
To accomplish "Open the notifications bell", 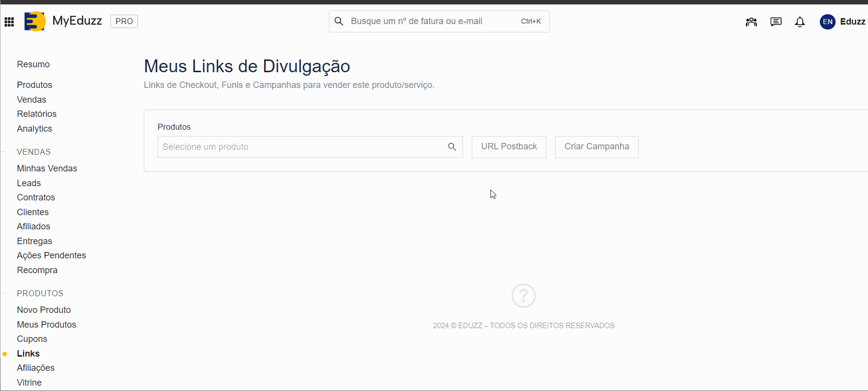I will pos(800,22).
